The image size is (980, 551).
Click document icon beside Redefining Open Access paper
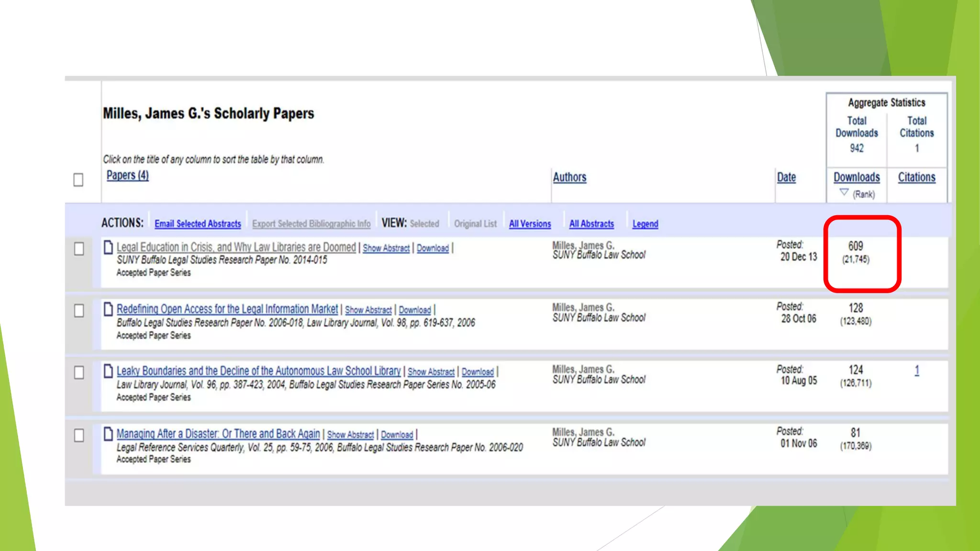[109, 309]
